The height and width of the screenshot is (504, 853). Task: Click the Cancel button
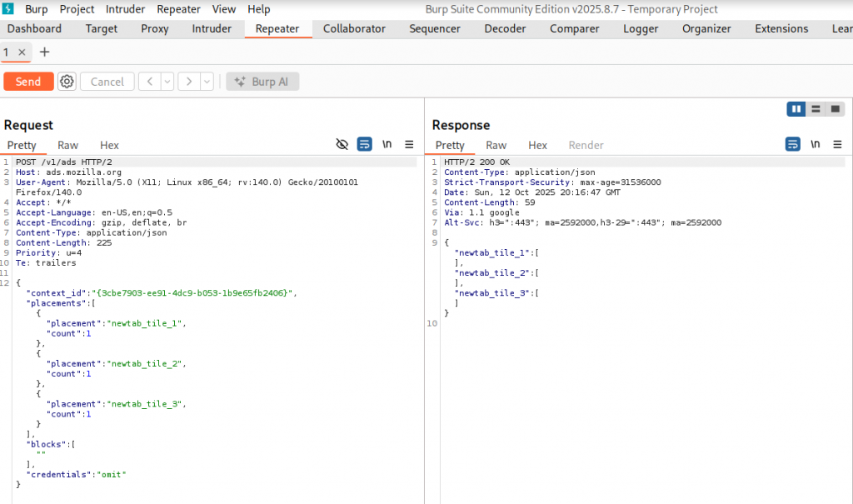pyautogui.click(x=107, y=82)
